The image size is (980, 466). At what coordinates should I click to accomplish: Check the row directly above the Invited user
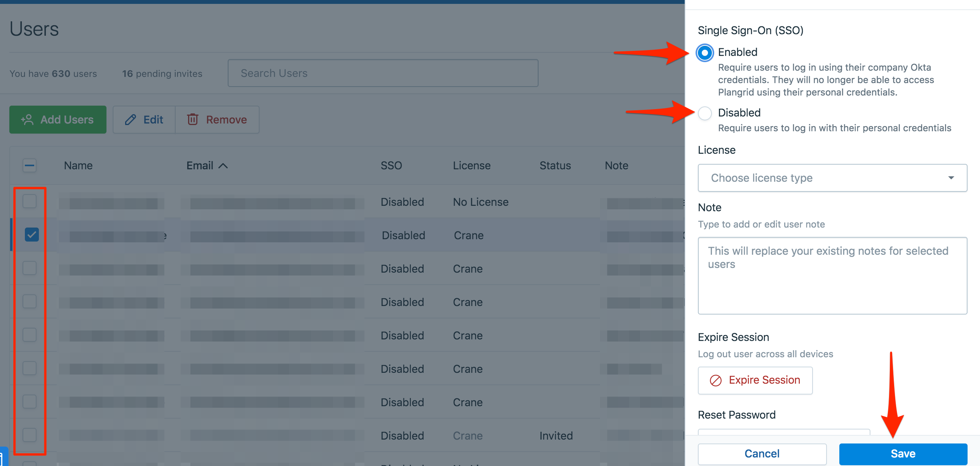(x=30, y=402)
